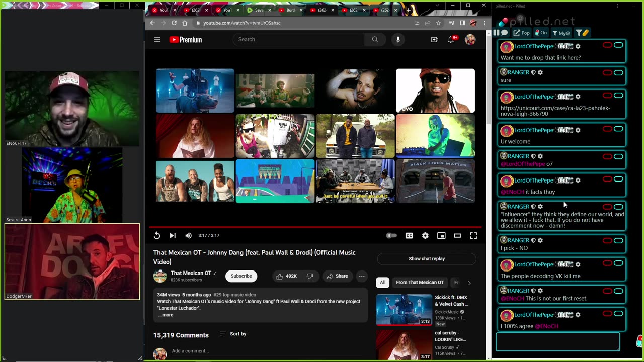Viewport: 644px width, 362px height.
Task: Like the video showing 492K likes
Action: pos(287,276)
